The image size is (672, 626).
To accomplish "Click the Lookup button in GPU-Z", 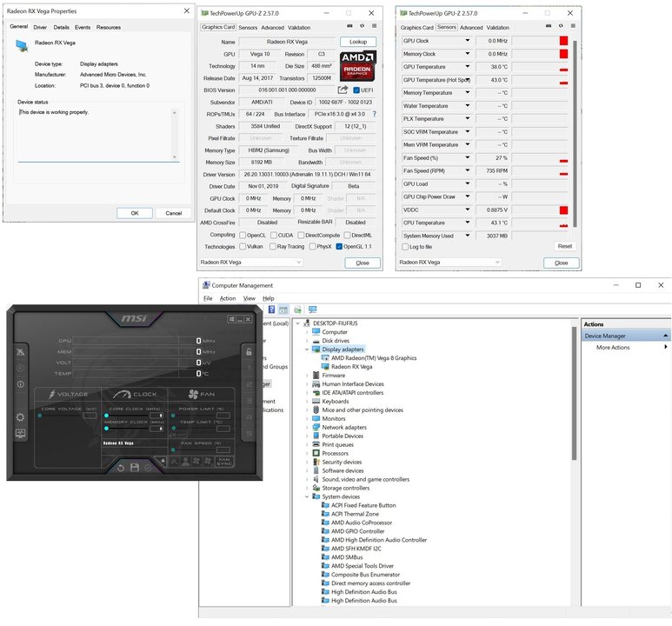I will pyautogui.click(x=357, y=42).
